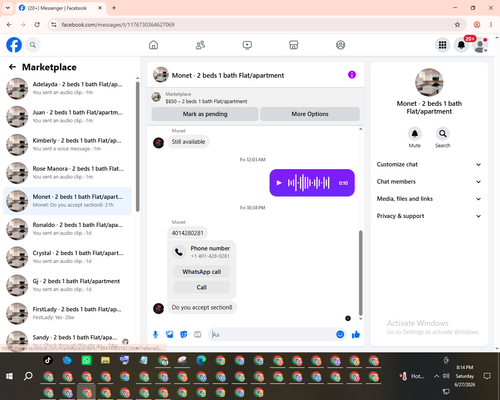This screenshot has width=500, height=400.
Task: Open File Explorer from the taskbar
Action: [x=105, y=360]
